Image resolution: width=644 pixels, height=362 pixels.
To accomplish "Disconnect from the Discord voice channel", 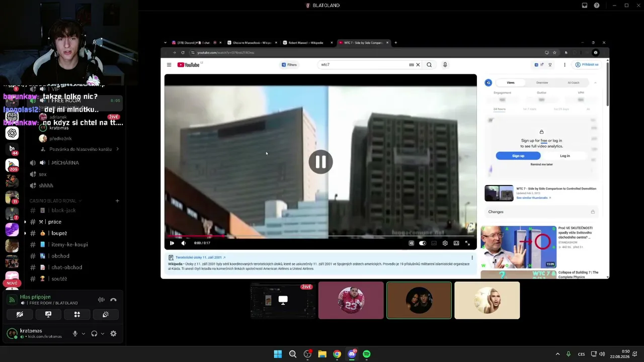I will coord(113,300).
